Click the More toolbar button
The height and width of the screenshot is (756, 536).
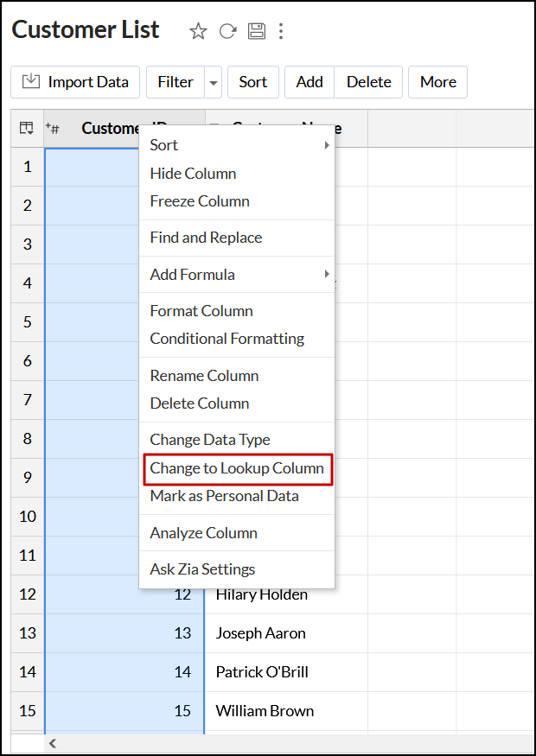(x=438, y=82)
